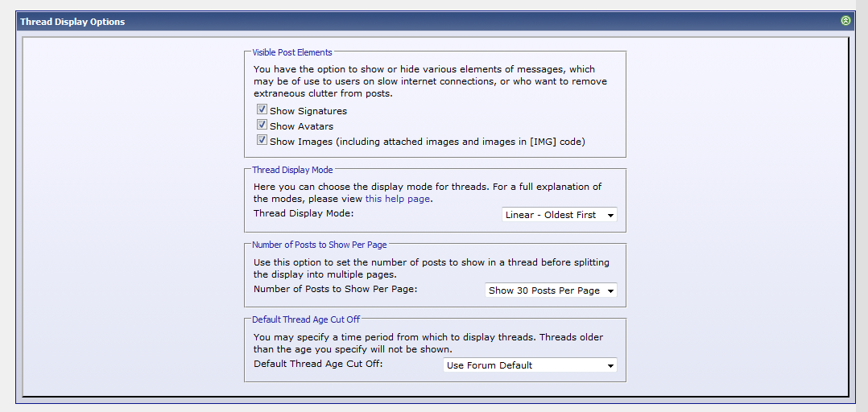
Task: Click the Thread Display Mode legend text
Action: [x=292, y=170]
